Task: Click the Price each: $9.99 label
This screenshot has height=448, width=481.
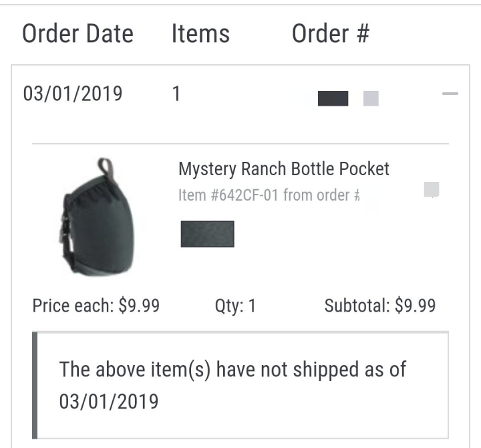Action: (x=96, y=306)
